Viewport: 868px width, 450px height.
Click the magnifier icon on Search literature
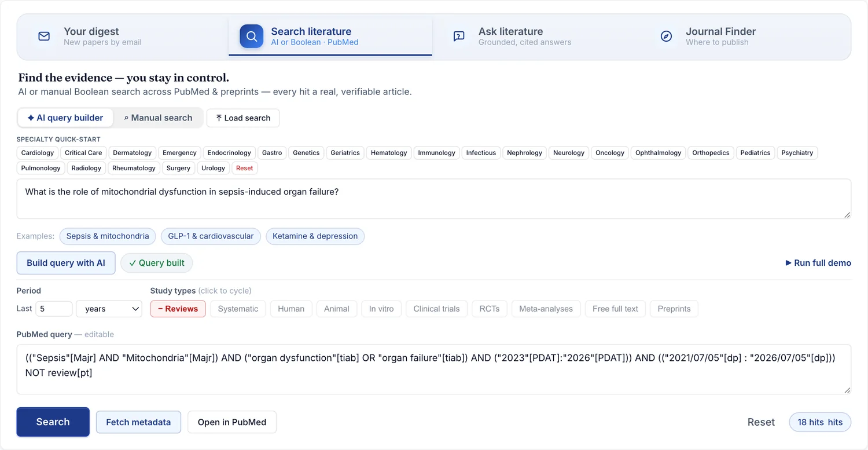252,36
